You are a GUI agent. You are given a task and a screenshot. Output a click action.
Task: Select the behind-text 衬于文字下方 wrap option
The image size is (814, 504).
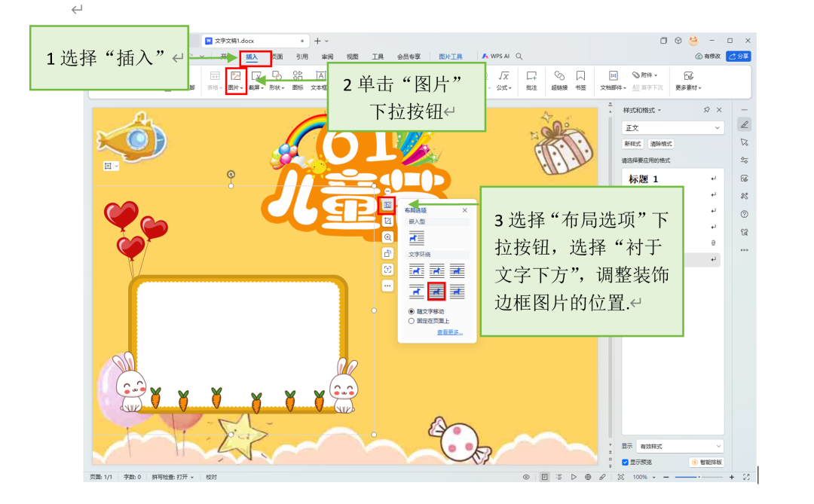click(x=436, y=292)
